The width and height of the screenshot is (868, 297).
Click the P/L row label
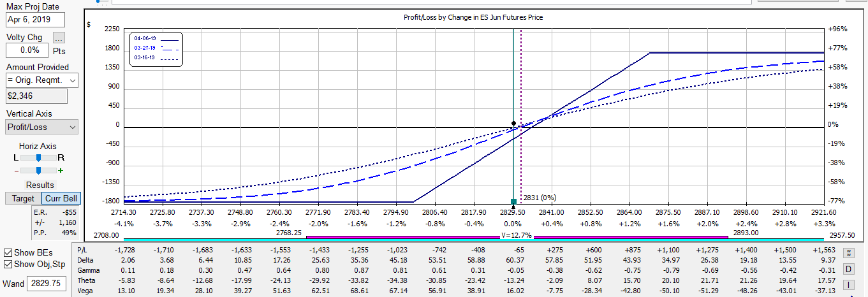[x=83, y=250]
